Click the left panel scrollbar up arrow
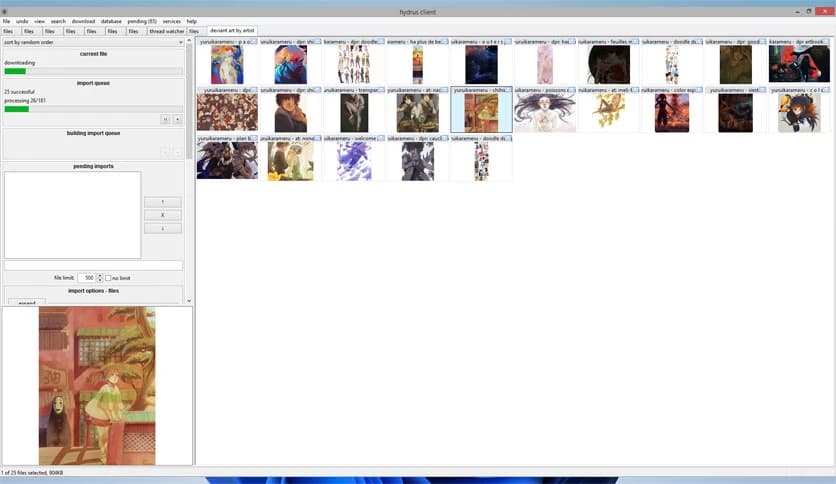 tap(189, 41)
